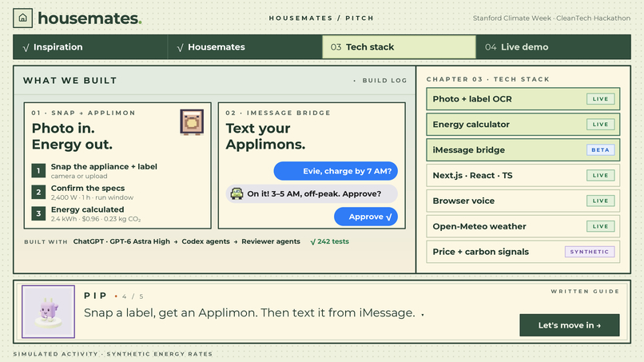Click the 'camera or upload' hint text
644x362 pixels.
pos(79,177)
